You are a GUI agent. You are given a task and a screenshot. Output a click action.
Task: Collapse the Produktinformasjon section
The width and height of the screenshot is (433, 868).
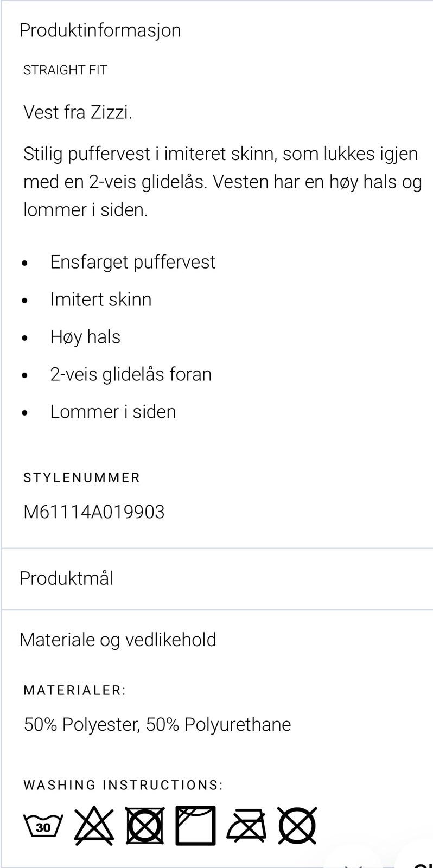[x=100, y=30]
